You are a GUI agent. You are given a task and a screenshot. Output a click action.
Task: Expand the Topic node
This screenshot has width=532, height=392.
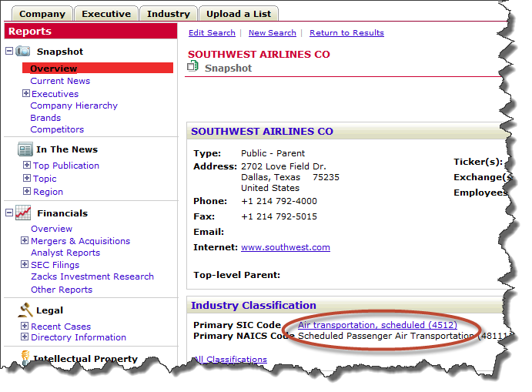[27, 178]
